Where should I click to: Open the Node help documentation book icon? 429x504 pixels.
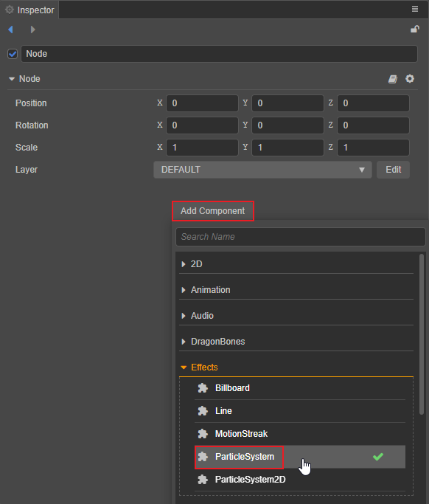coord(393,79)
